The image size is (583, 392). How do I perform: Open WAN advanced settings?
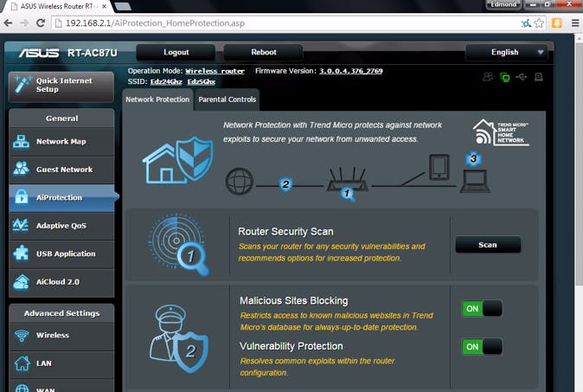click(x=61, y=387)
